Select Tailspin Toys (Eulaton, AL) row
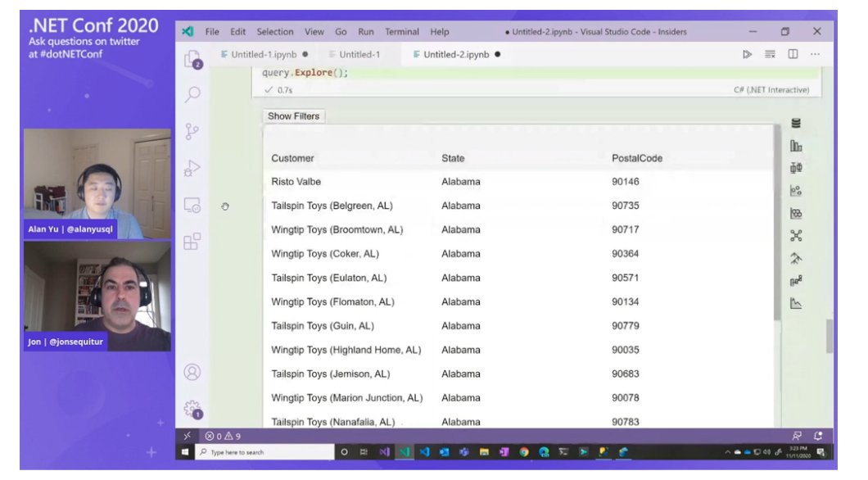The height and width of the screenshot is (480, 868). pos(518,278)
